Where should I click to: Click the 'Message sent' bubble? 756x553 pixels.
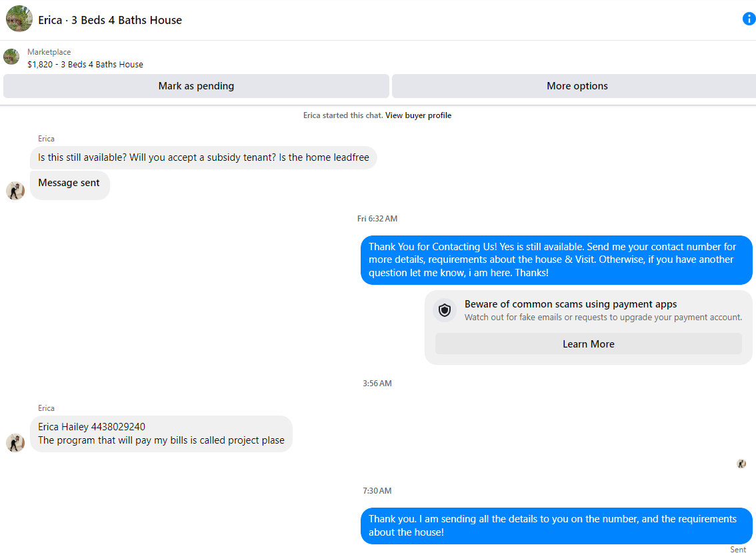point(70,185)
